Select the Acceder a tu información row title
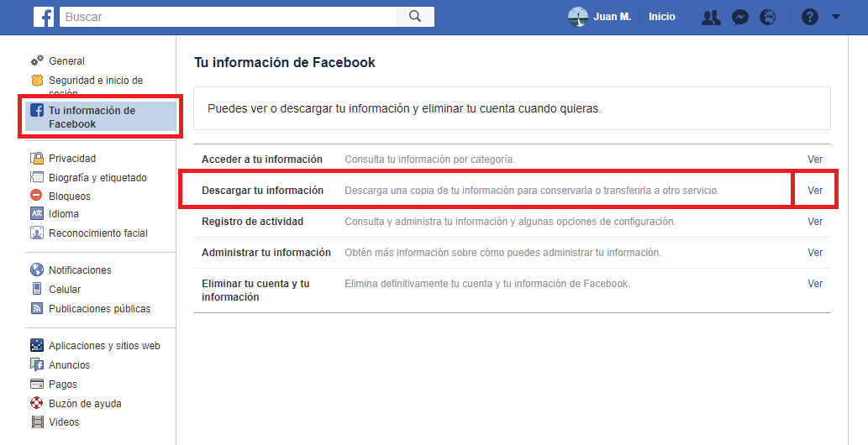 point(262,160)
